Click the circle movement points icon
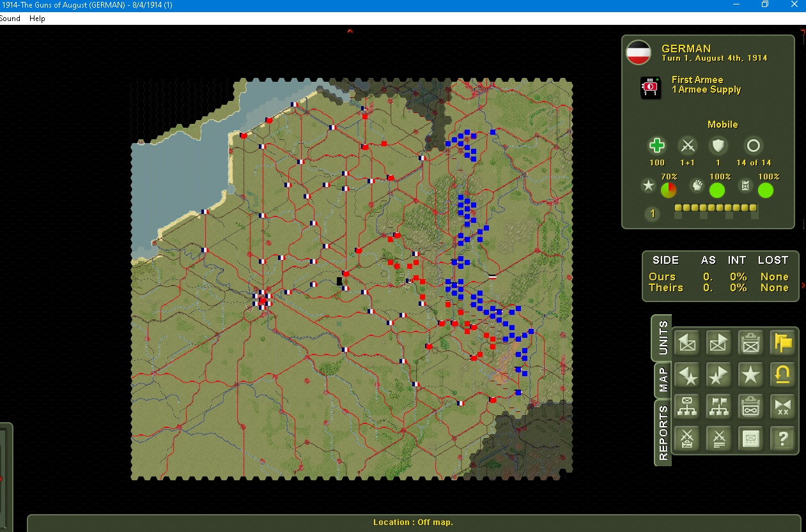 pos(754,146)
